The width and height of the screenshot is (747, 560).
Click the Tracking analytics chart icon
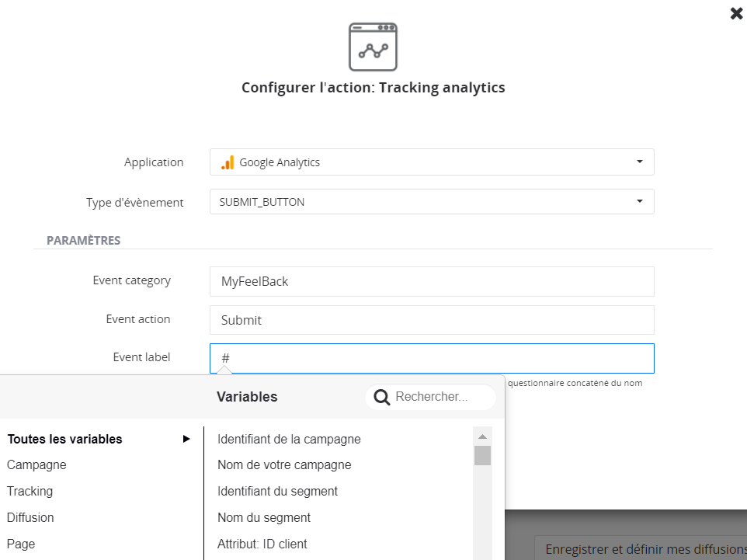point(373,47)
